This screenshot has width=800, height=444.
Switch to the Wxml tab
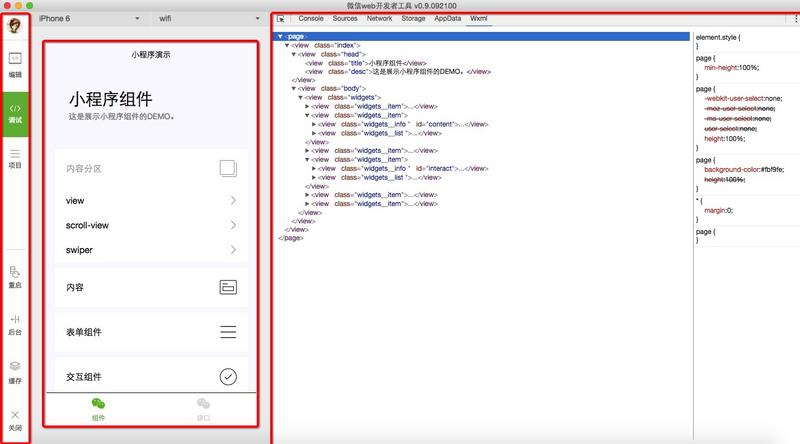pos(479,18)
